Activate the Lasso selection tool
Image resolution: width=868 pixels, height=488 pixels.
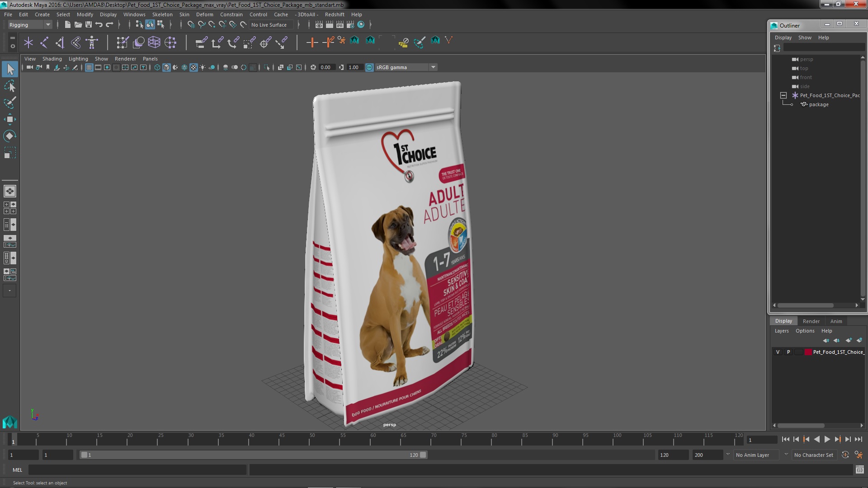pyautogui.click(x=10, y=86)
